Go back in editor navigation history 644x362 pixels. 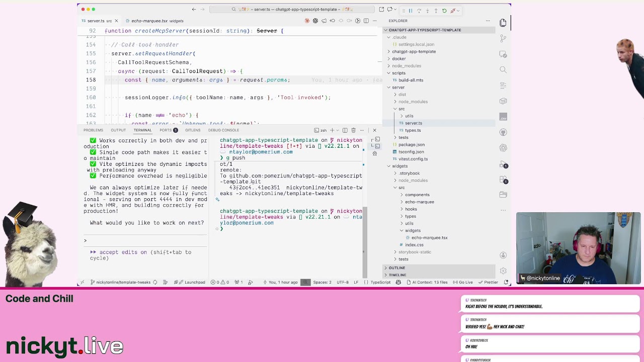pyautogui.click(x=194, y=10)
